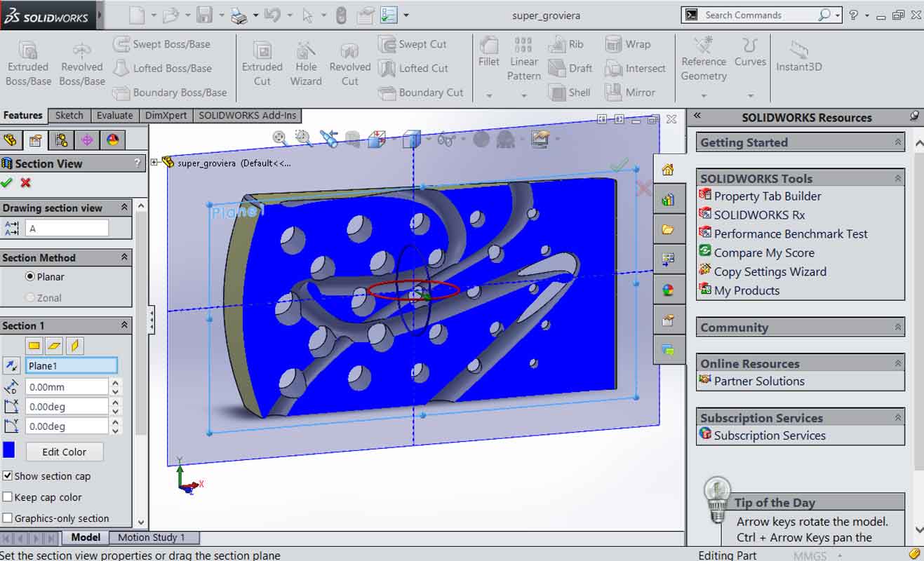Select the Planar radio button
The image size is (924, 561).
point(29,277)
